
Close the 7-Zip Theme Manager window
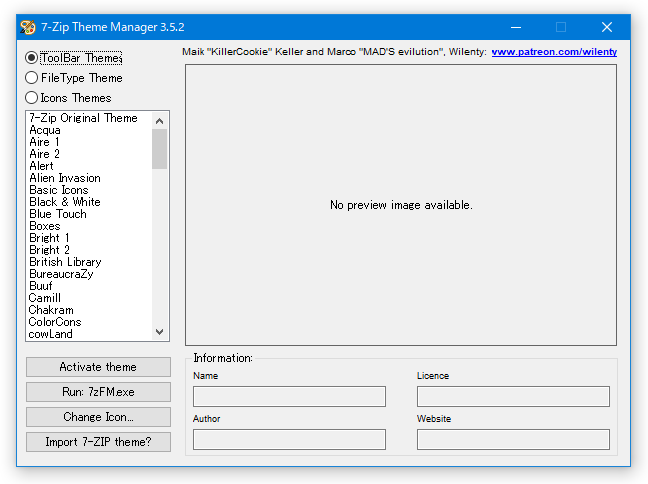click(x=607, y=27)
